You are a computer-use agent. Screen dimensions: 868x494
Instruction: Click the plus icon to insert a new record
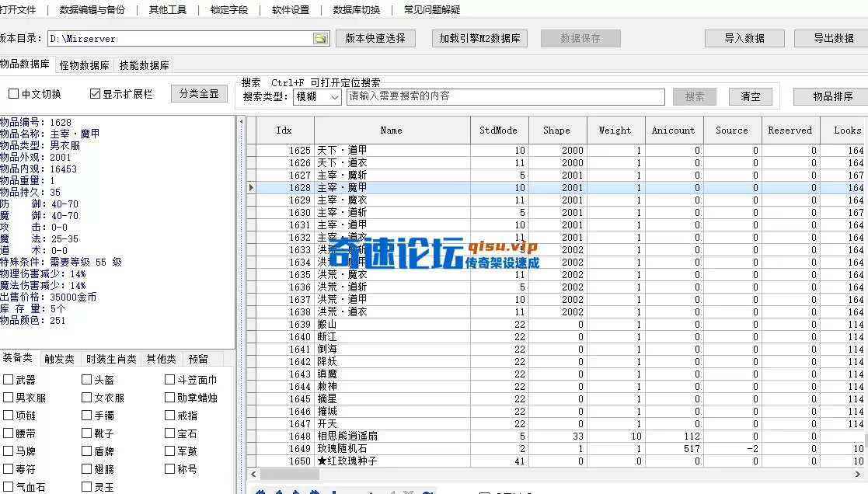pos(334,491)
